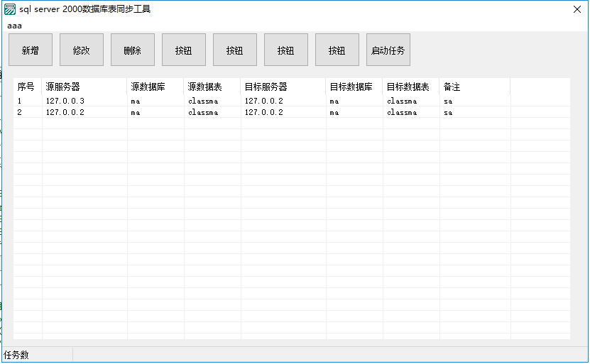This screenshot has height=364, width=590.
Task: Click the 按钮 button immediately right of 删除
Action: pos(184,50)
